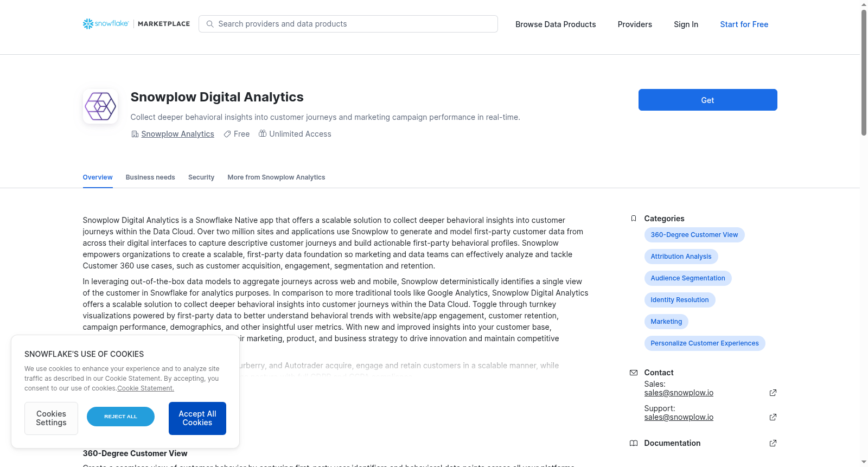Viewport: 868px width, 467px height.
Task: Select the 360-Degree Customer View category chip
Action: click(x=694, y=235)
